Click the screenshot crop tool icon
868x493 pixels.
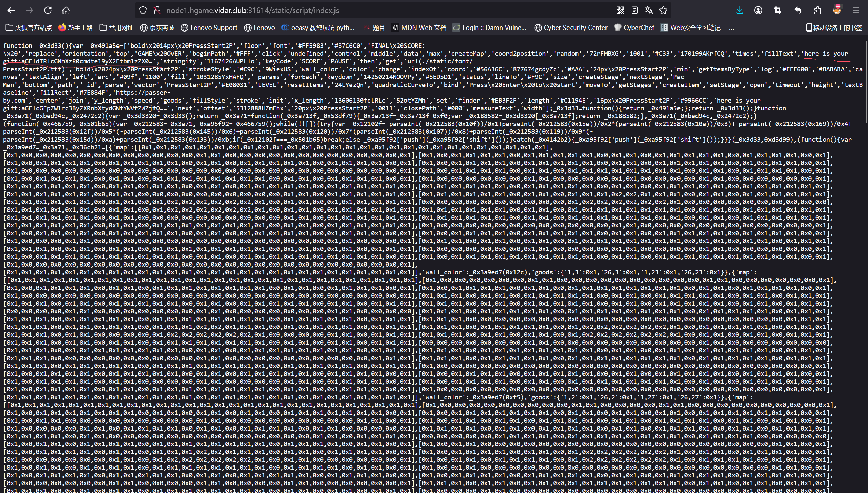(x=778, y=10)
